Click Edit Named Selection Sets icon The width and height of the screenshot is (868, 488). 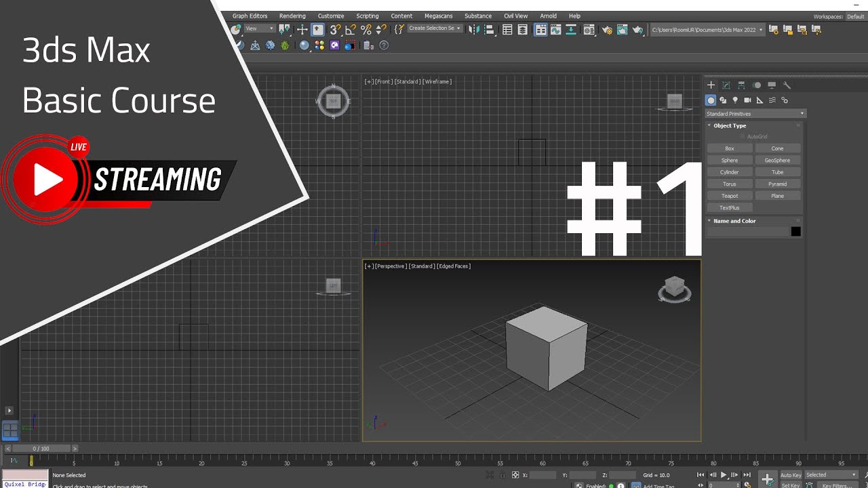point(399,30)
